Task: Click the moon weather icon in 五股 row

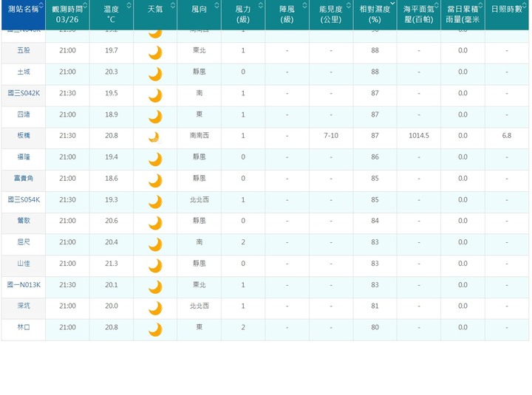Action: click(155, 52)
